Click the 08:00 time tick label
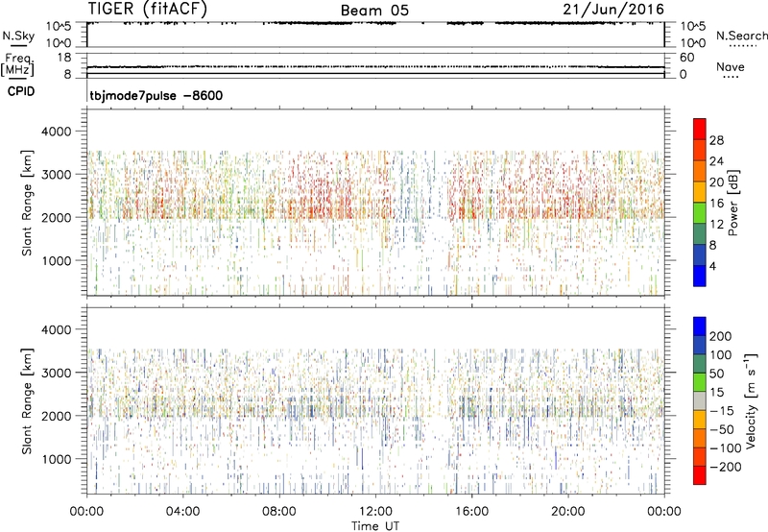768x532 pixels. [279, 512]
